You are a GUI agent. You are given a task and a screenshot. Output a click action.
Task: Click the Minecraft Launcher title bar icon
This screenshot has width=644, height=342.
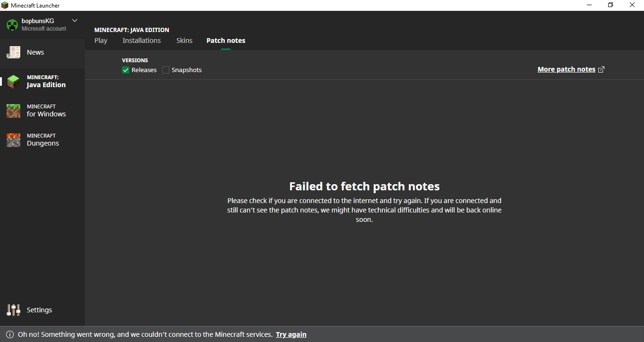click(x=5, y=5)
